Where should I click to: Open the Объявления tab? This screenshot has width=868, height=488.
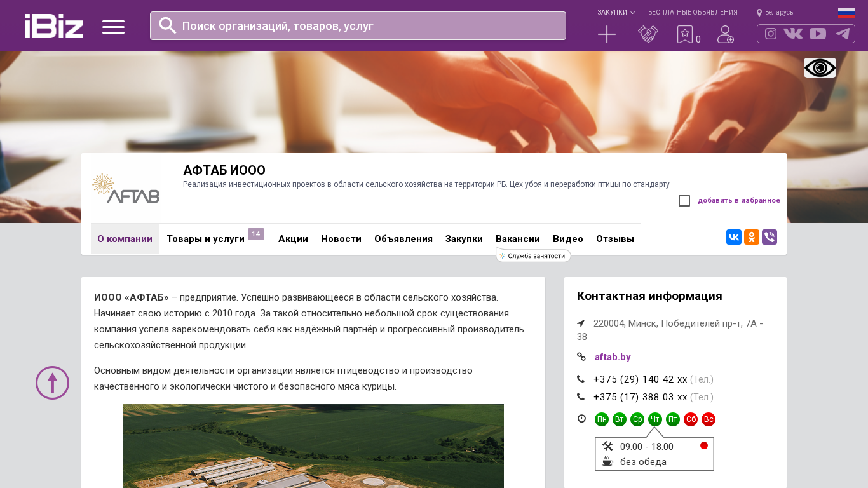(403, 239)
